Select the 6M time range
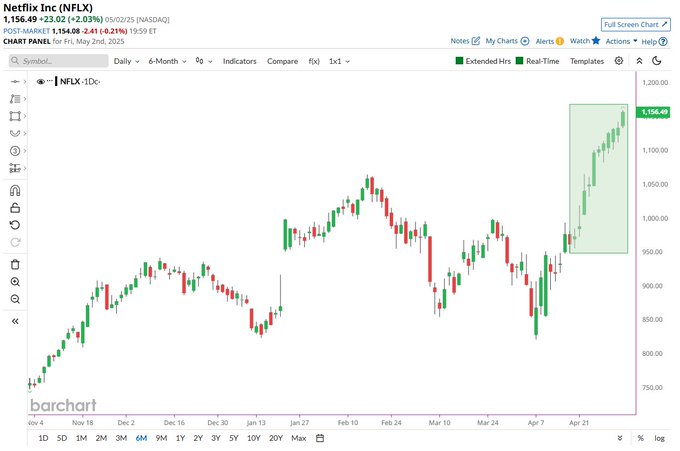This screenshot has width=680, height=451. click(x=141, y=438)
